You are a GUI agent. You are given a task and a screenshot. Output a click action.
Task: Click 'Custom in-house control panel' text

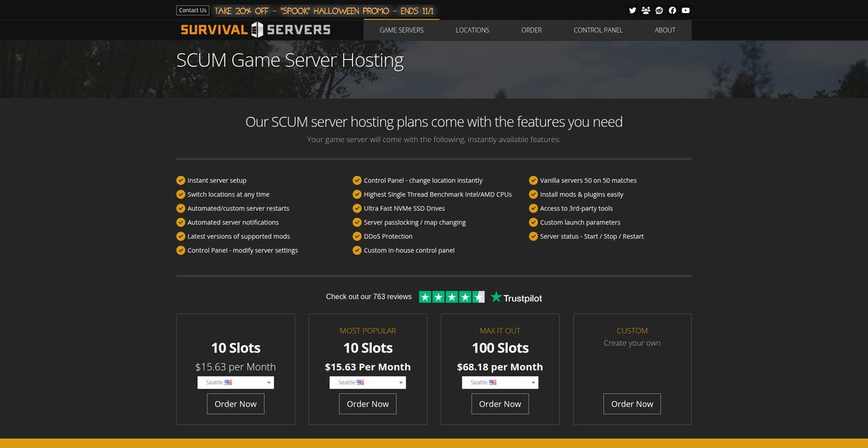(x=409, y=250)
